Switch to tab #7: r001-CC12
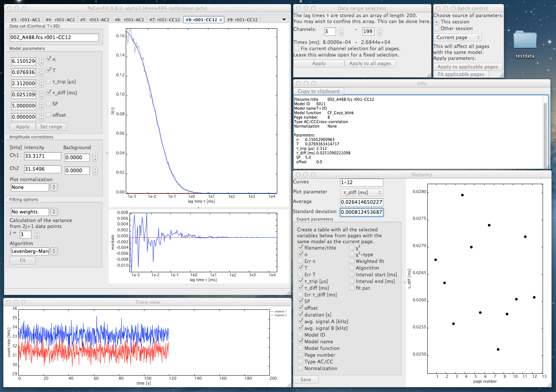 tap(164, 20)
